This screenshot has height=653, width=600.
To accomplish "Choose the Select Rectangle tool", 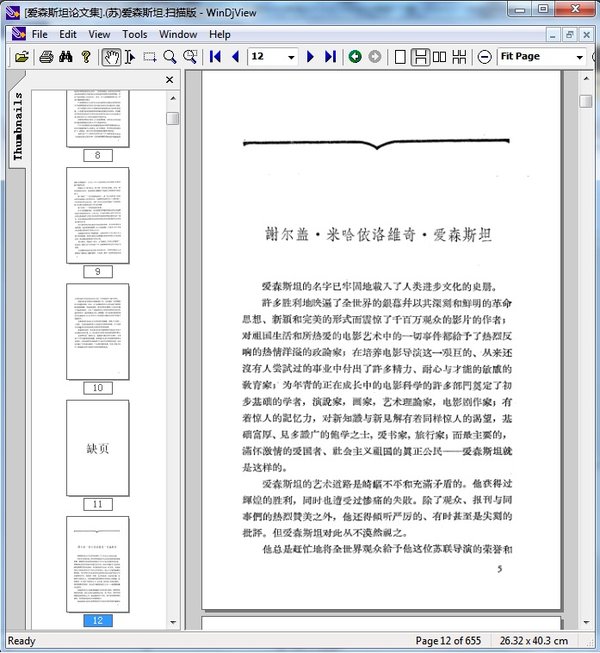I will [150, 57].
